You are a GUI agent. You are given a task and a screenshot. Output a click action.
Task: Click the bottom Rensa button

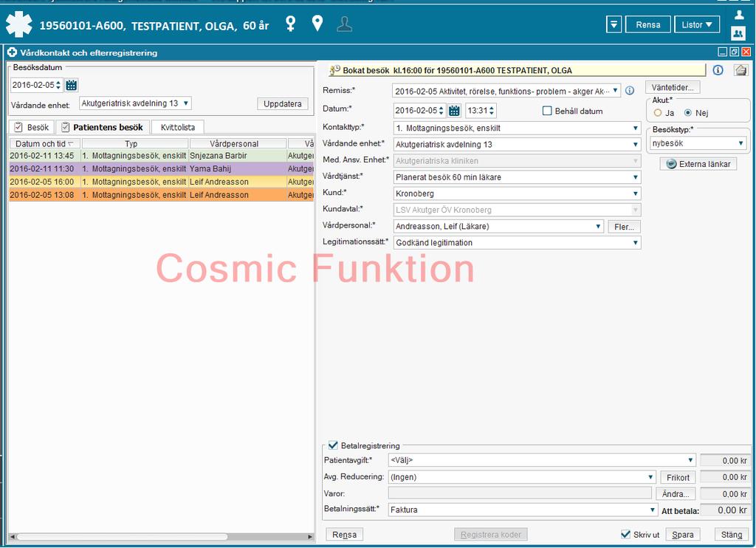[x=344, y=535]
